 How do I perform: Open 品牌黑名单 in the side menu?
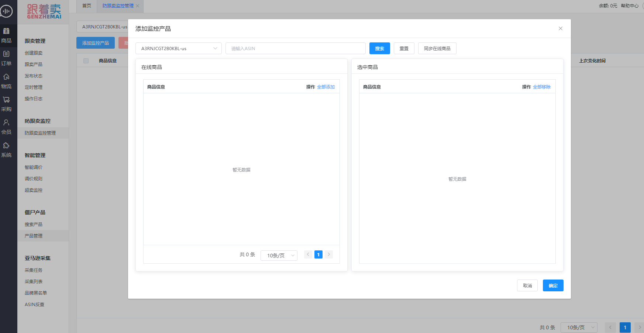[x=36, y=293]
